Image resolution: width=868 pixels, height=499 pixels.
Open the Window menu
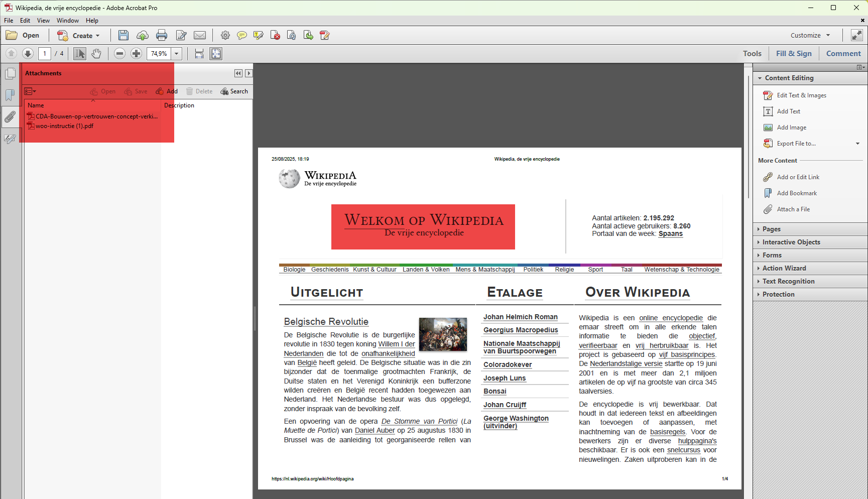pos(68,21)
